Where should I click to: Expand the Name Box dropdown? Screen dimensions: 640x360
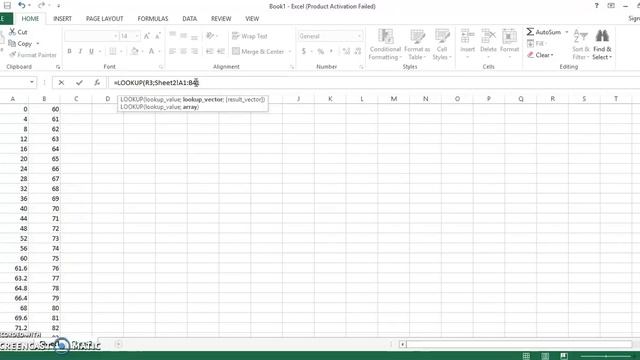point(32,82)
